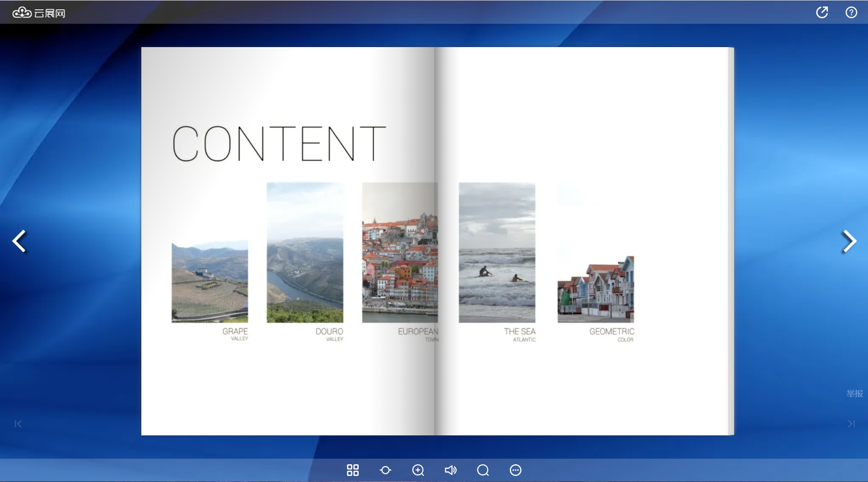Open the more options menu
The width and height of the screenshot is (868, 482).
515,470
